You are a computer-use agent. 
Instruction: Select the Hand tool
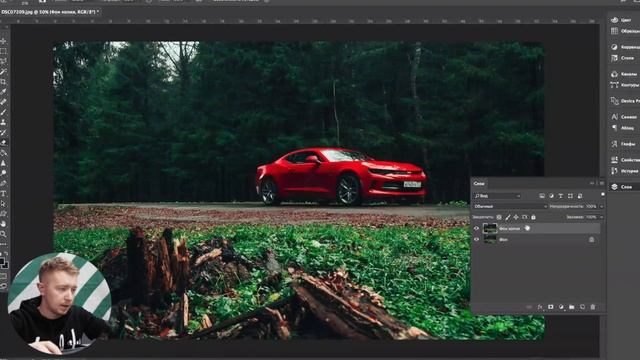pos(3,224)
